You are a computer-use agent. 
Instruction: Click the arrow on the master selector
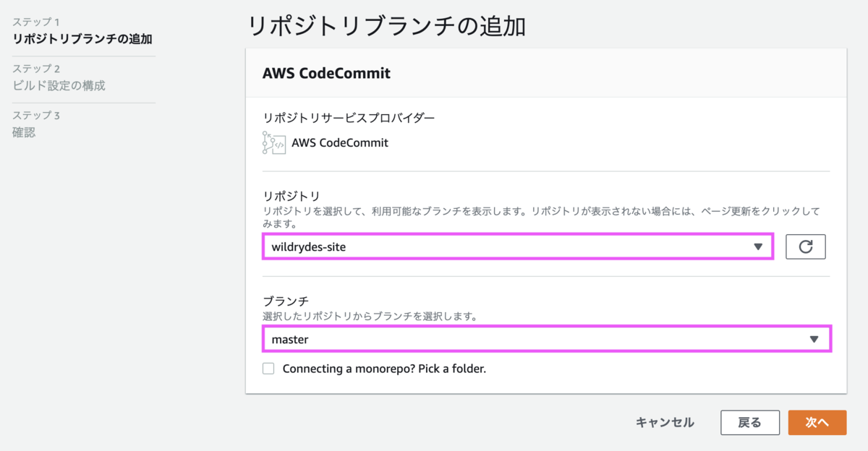[814, 339]
